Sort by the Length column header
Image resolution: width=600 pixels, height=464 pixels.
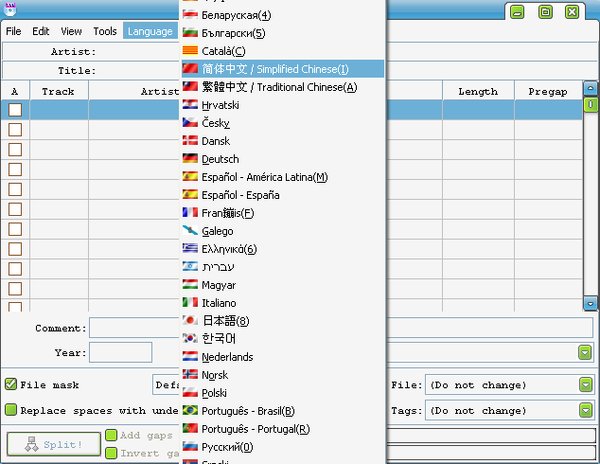tap(478, 91)
